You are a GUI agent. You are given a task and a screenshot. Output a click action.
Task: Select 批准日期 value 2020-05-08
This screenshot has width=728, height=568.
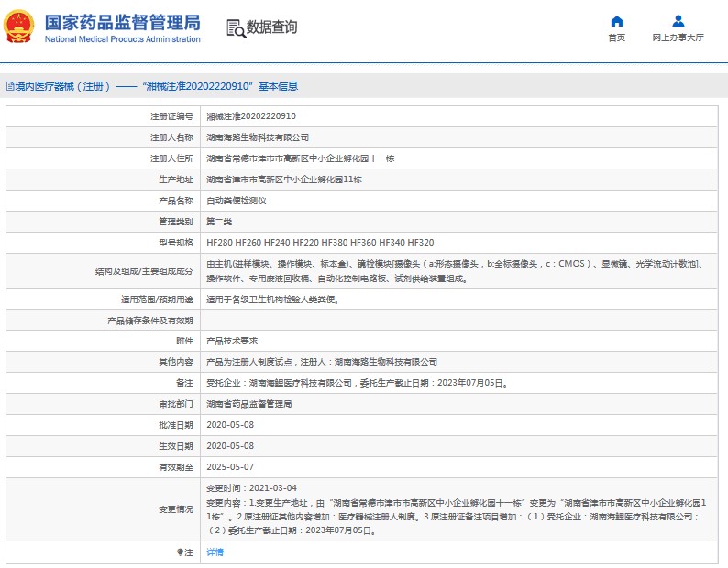click(230, 425)
